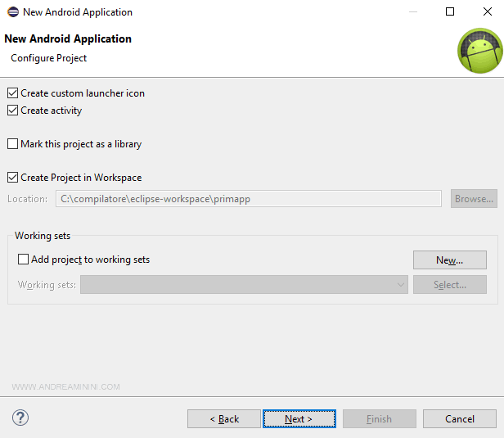Open help via question mark icon
Screen dimensions: 504x438
coord(20,418)
